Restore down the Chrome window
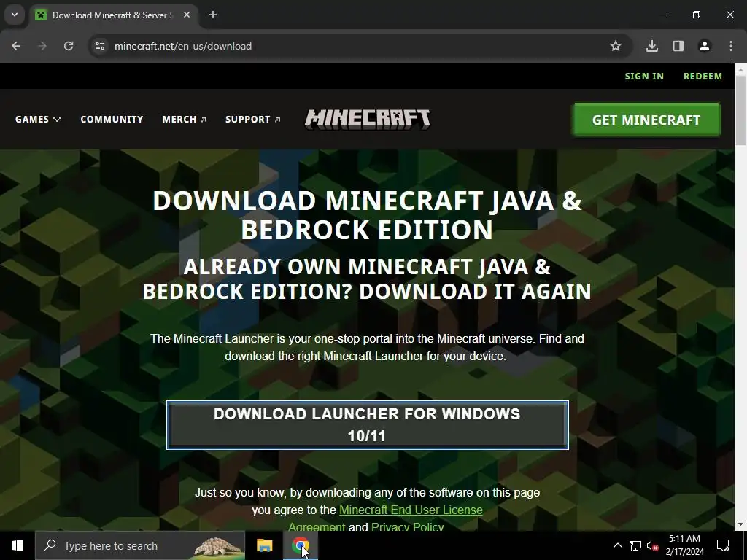 click(x=697, y=15)
